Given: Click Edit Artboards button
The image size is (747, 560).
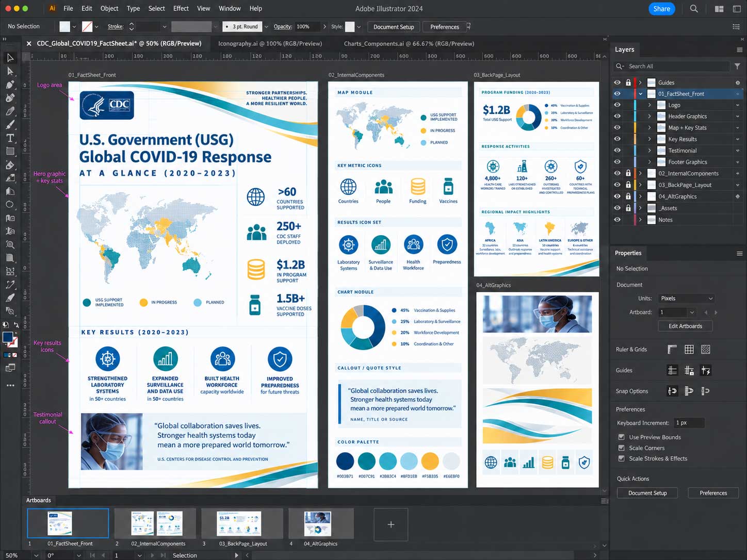Looking at the screenshot, I should pos(685,326).
